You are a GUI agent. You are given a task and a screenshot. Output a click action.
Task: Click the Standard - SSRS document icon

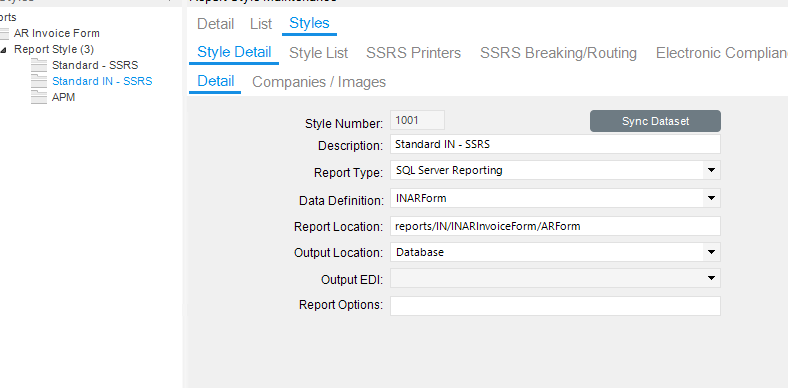(39, 65)
